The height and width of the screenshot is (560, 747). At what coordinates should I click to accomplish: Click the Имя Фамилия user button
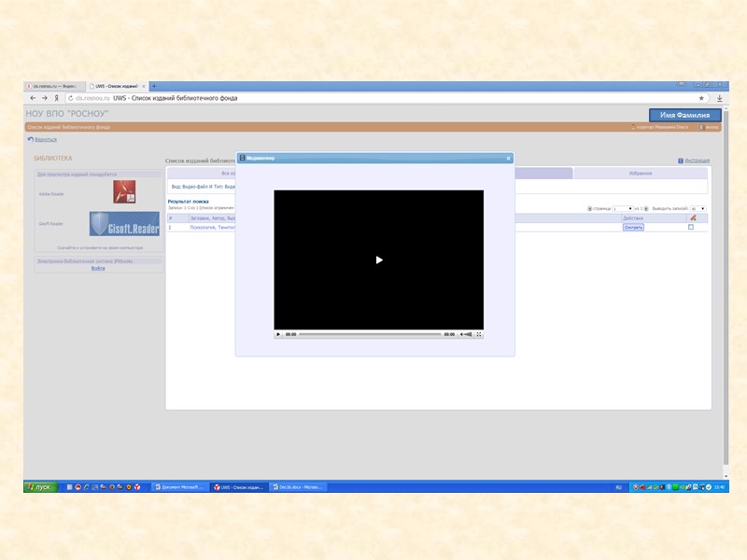point(684,115)
